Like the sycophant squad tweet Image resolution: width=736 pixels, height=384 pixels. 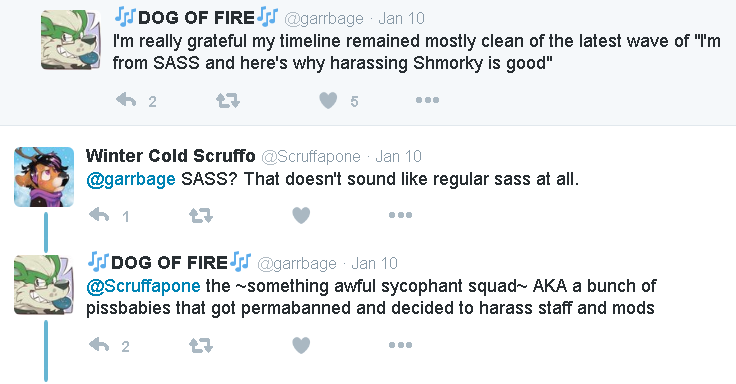301,346
